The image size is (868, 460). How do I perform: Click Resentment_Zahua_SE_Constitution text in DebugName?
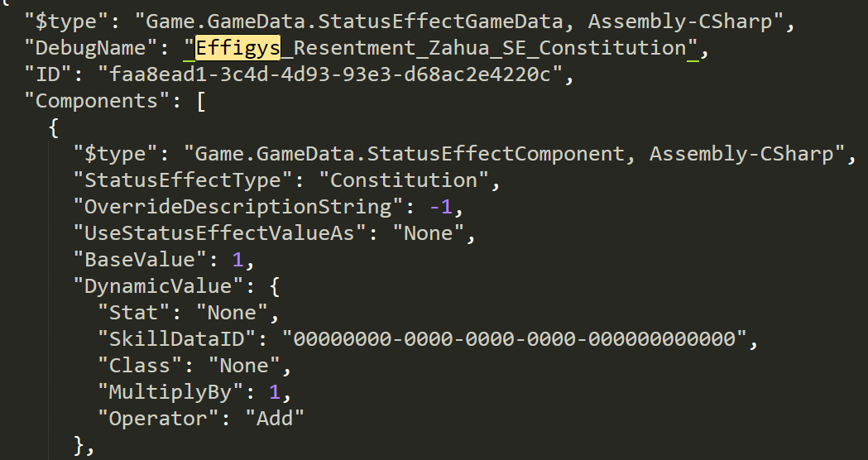484,48
